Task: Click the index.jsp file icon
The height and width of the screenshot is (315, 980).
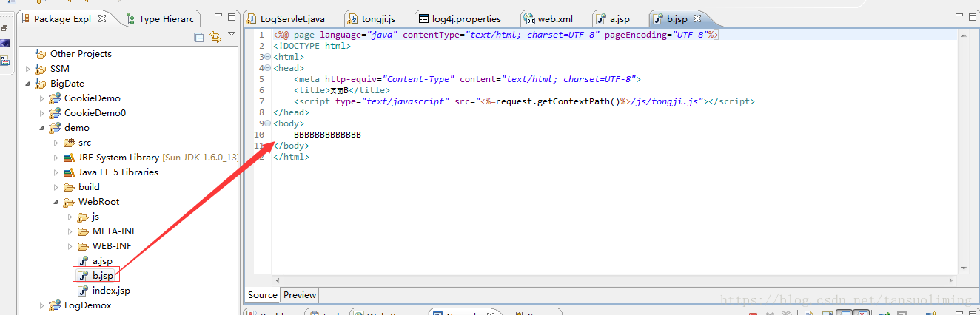Action: point(83,291)
